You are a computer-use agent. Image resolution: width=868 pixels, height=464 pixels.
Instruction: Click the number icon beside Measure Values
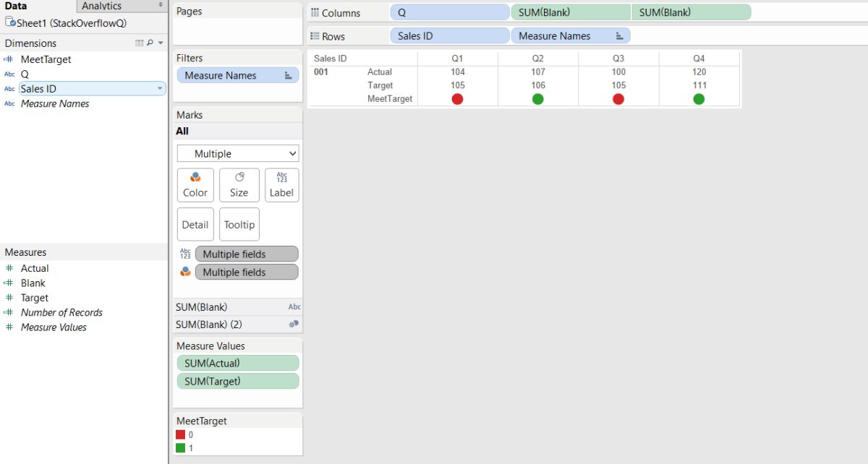pos(9,327)
